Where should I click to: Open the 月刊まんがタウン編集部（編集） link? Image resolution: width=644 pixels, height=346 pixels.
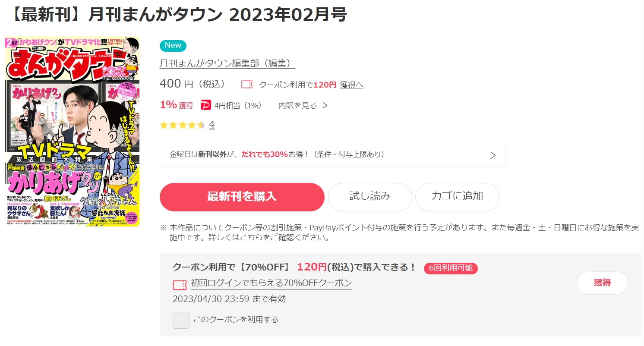coord(227,63)
